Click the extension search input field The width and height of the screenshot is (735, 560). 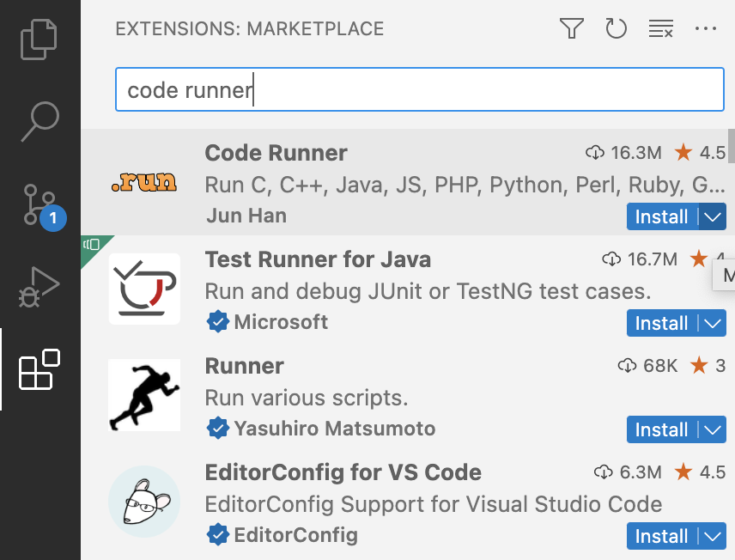(419, 90)
